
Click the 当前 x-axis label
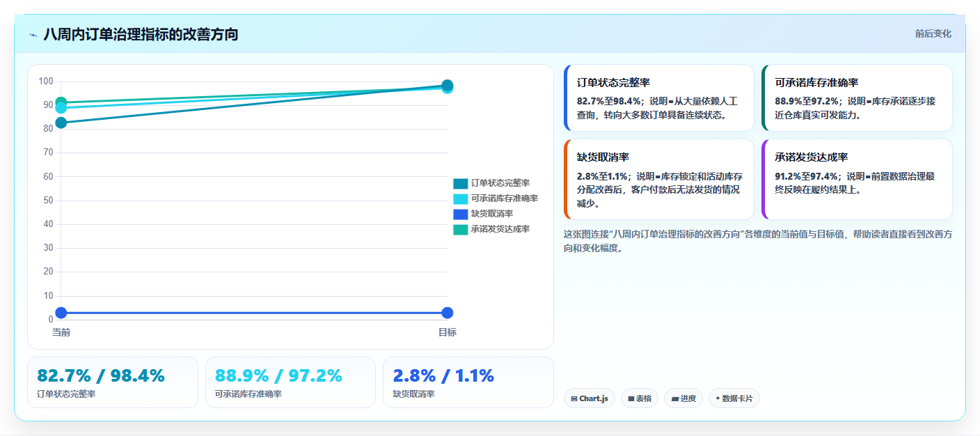click(x=61, y=332)
